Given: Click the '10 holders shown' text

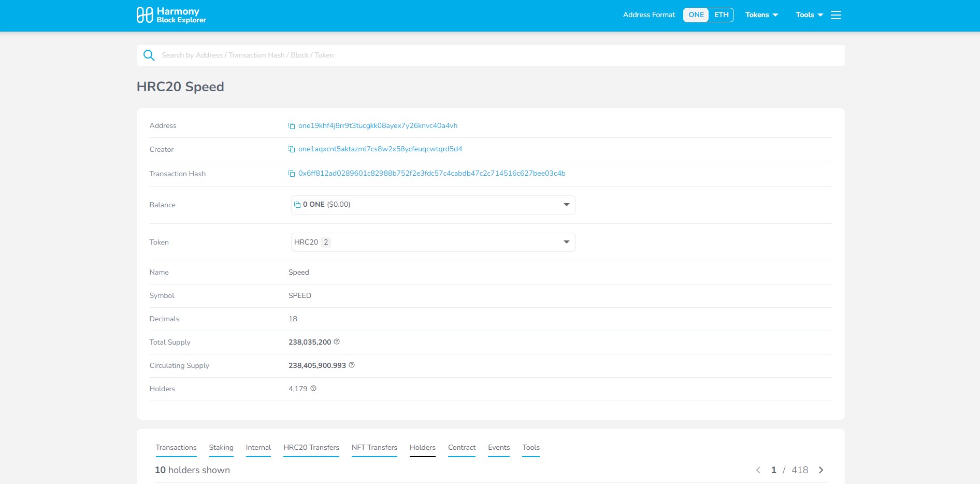Looking at the screenshot, I should (192, 470).
